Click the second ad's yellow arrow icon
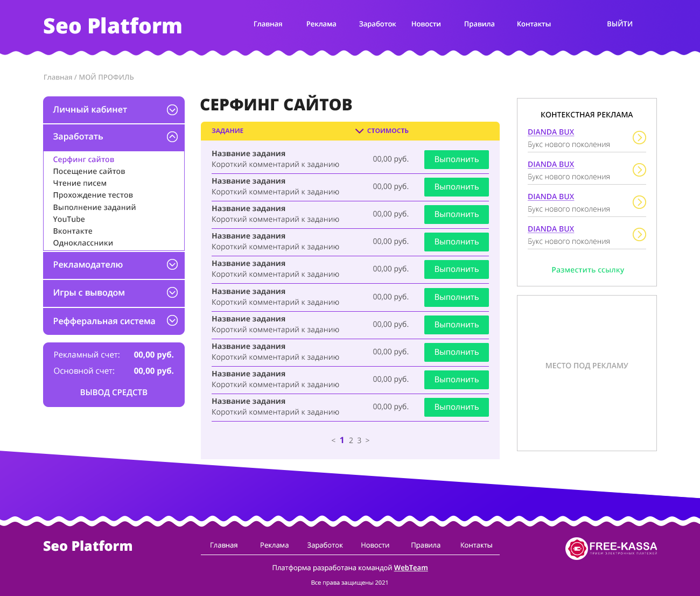Image resolution: width=700 pixels, height=596 pixels. (x=639, y=170)
